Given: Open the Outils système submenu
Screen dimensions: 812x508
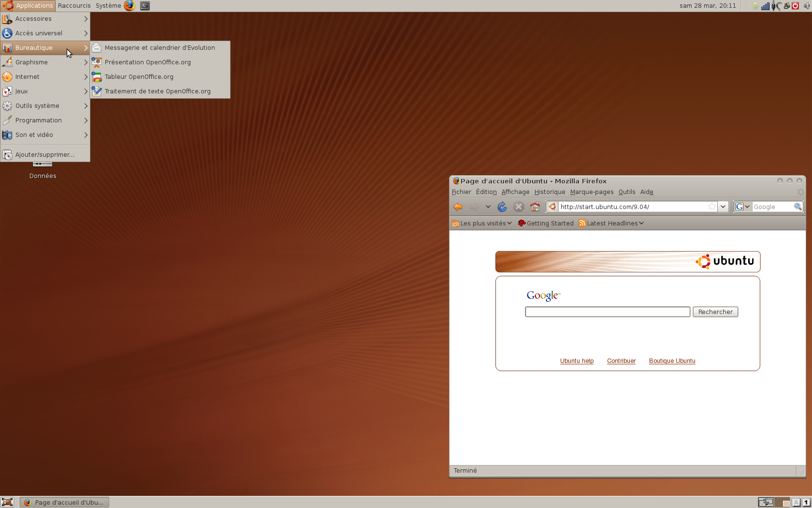Looking at the screenshot, I should (x=45, y=105).
